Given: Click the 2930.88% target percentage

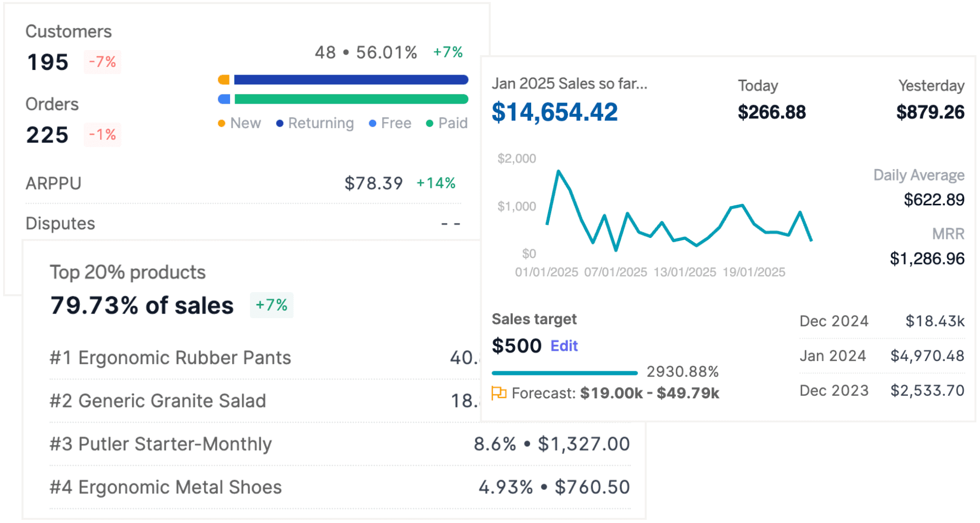Looking at the screenshot, I should 682,371.
